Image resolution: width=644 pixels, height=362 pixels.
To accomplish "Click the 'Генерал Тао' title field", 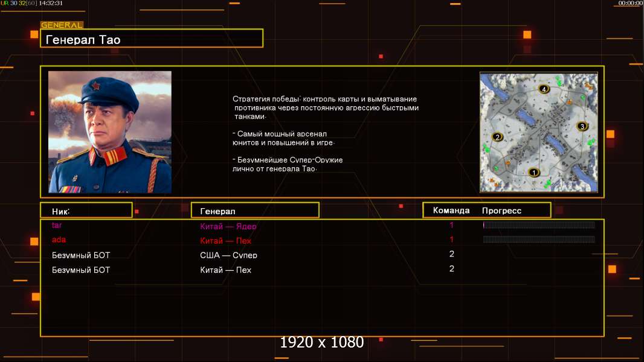I will tap(152, 38).
